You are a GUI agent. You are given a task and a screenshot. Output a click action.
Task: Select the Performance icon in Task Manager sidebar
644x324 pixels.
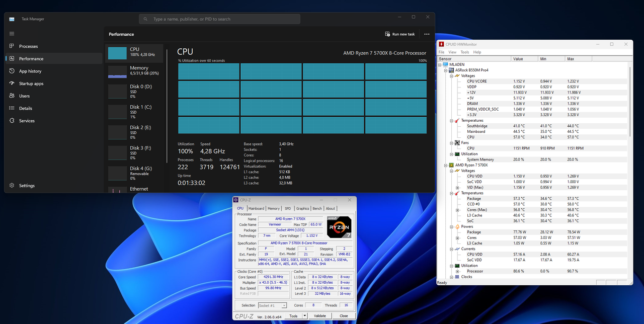(x=12, y=58)
